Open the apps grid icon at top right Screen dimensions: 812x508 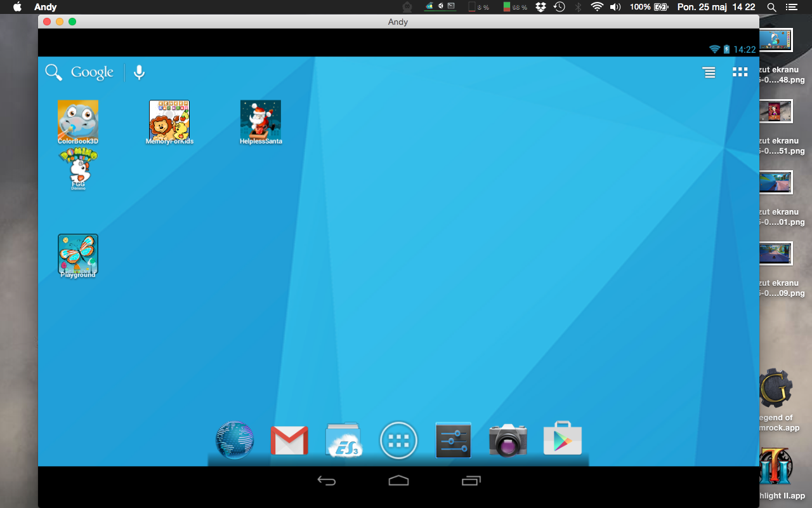(740, 72)
